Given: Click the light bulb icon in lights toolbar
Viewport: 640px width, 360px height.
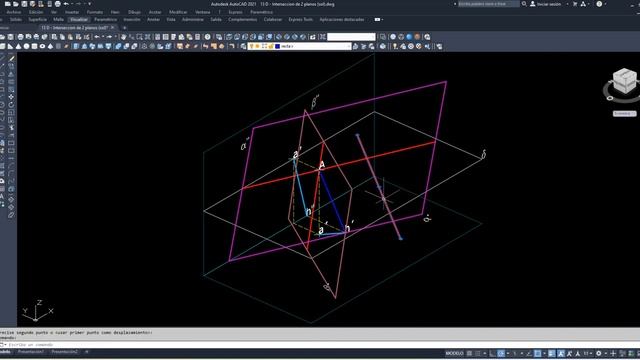Looking at the screenshot, I should point(395,47).
